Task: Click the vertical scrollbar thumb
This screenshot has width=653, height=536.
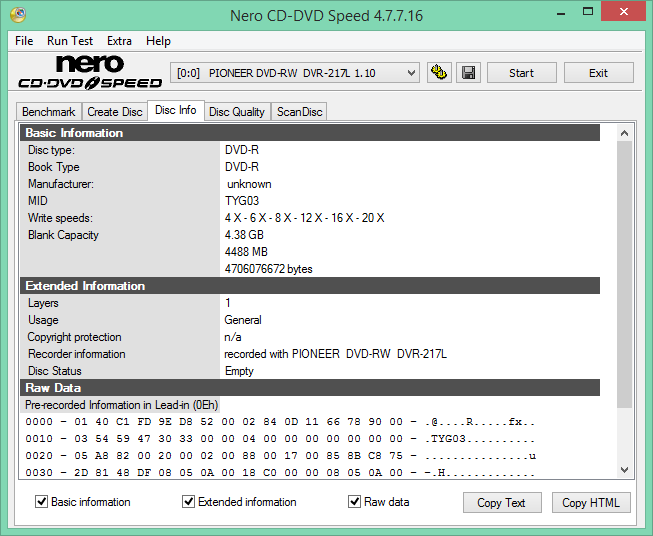Action: pyautogui.click(x=624, y=274)
